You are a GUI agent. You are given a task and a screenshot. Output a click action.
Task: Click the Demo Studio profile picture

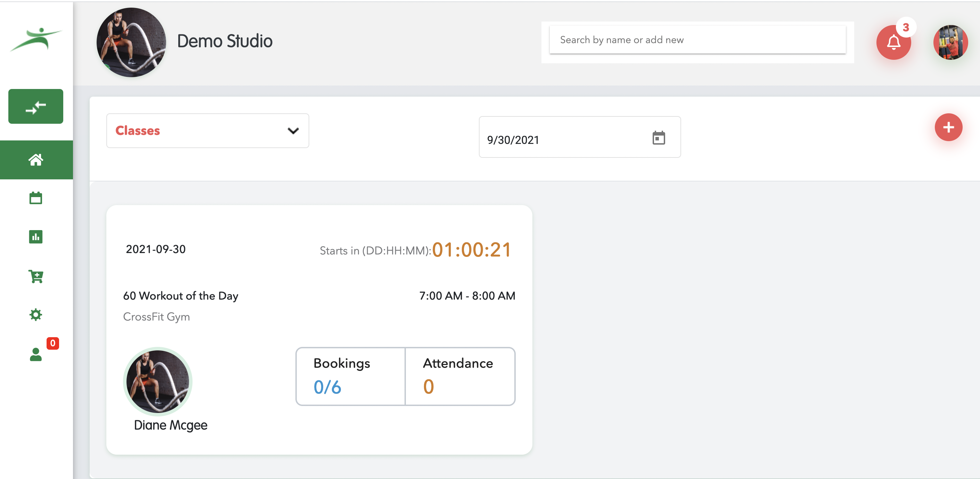131,42
